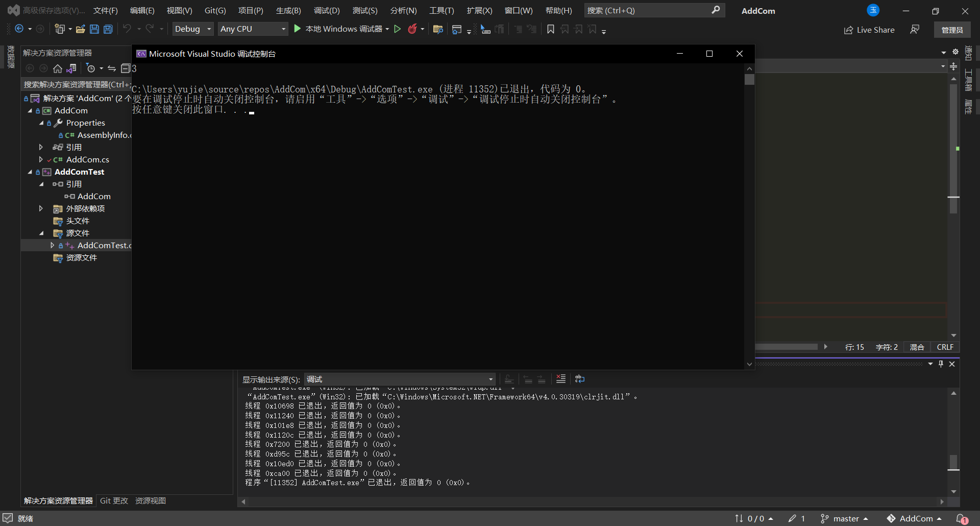Image resolution: width=980 pixels, height=526 pixels.
Task: Click the Solution Explorer search field
Action: coord(76,85)
